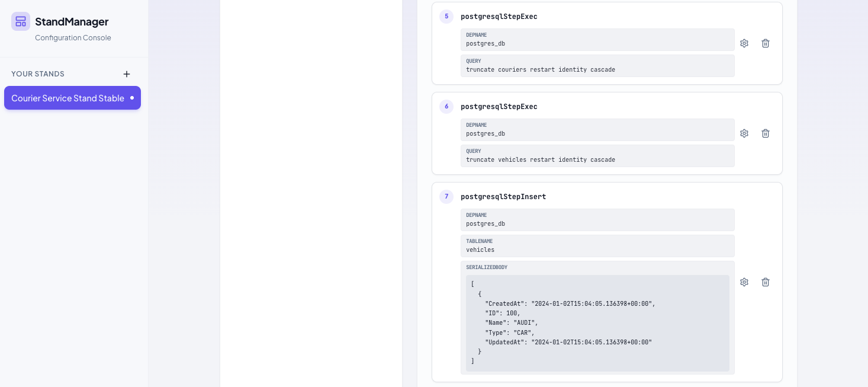
Task: Delete step 7 postgresqlStepInsert via trash icon
Action: tap(766, 282)
